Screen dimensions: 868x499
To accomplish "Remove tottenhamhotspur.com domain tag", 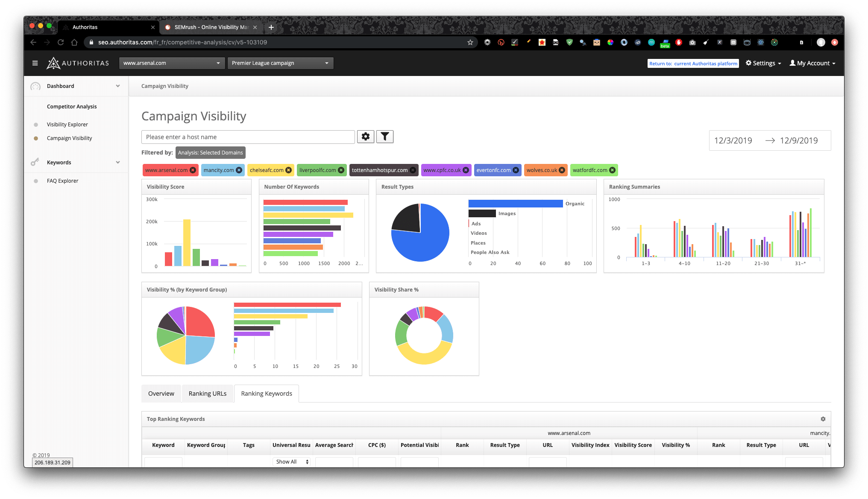I will click(413, 170).
